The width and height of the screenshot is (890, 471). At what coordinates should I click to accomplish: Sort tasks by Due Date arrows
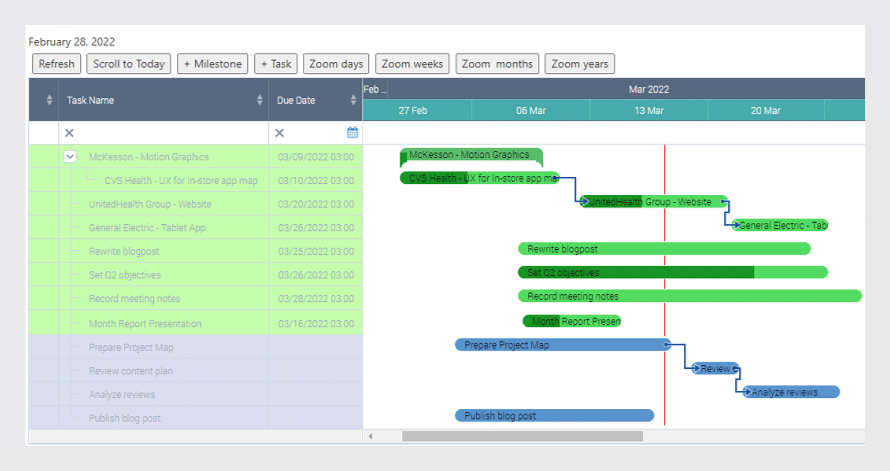click(353, 100)
